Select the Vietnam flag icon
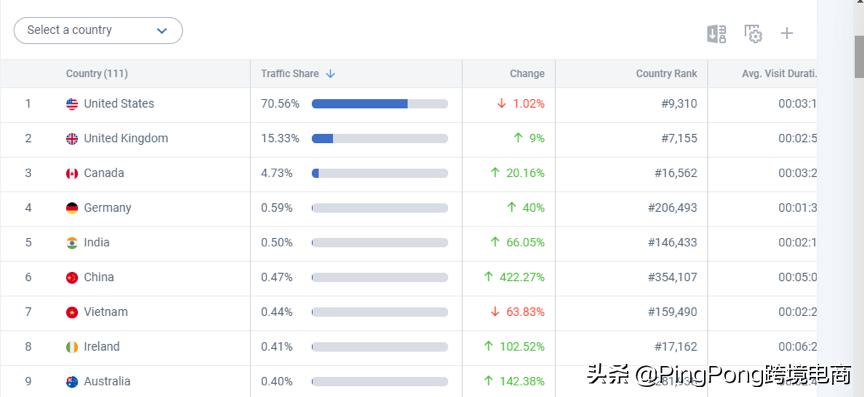Viewport: 864px width, 397px height. point(72,312)
